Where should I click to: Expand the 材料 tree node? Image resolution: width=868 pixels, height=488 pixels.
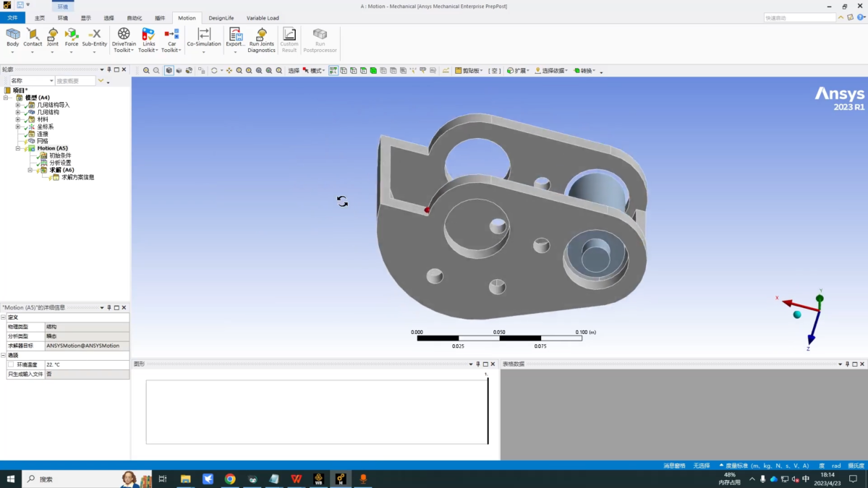point(17,119)
